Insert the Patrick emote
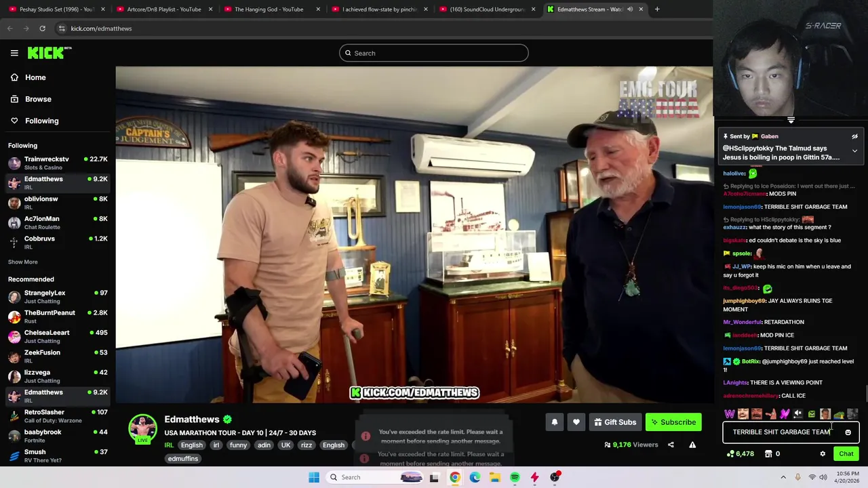This screenshot has height=488, width=868. [x=770, y=414]
